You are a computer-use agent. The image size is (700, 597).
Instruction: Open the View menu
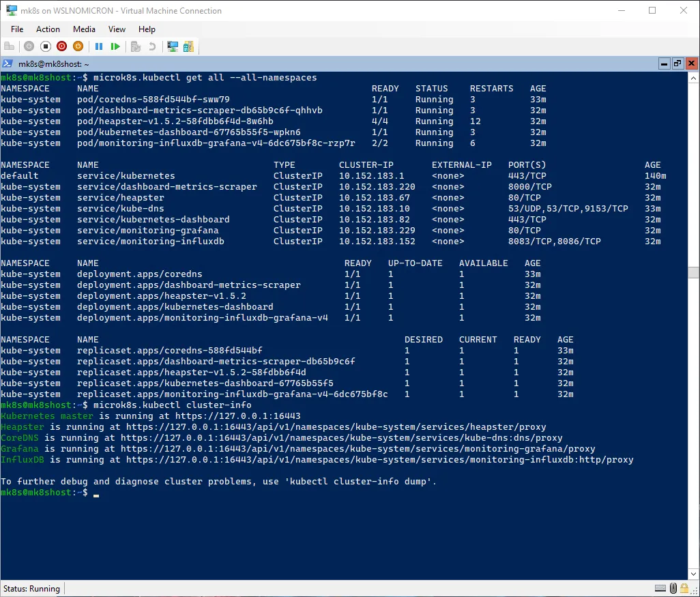coord(117,29)
